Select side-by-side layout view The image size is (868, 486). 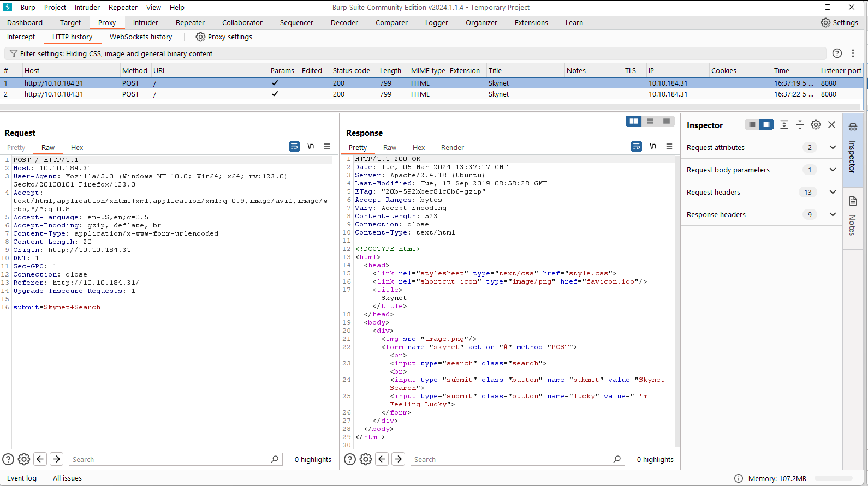click(x=634, y=121)
